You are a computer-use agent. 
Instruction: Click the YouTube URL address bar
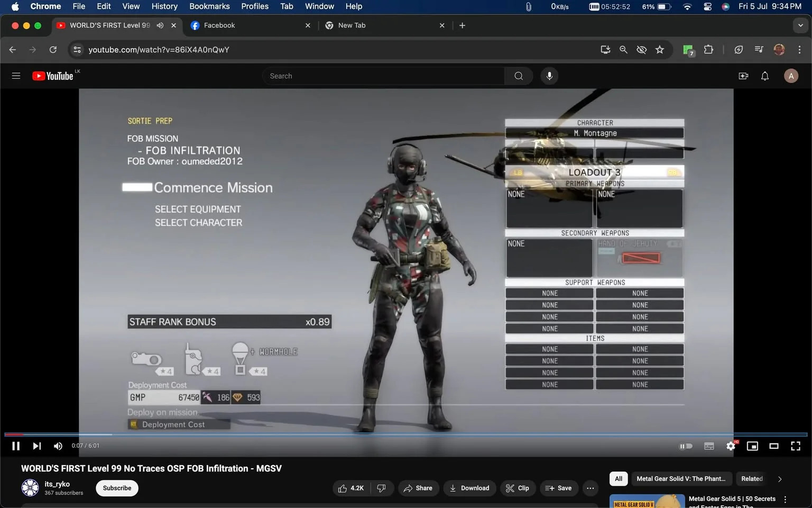click(338, 50)
